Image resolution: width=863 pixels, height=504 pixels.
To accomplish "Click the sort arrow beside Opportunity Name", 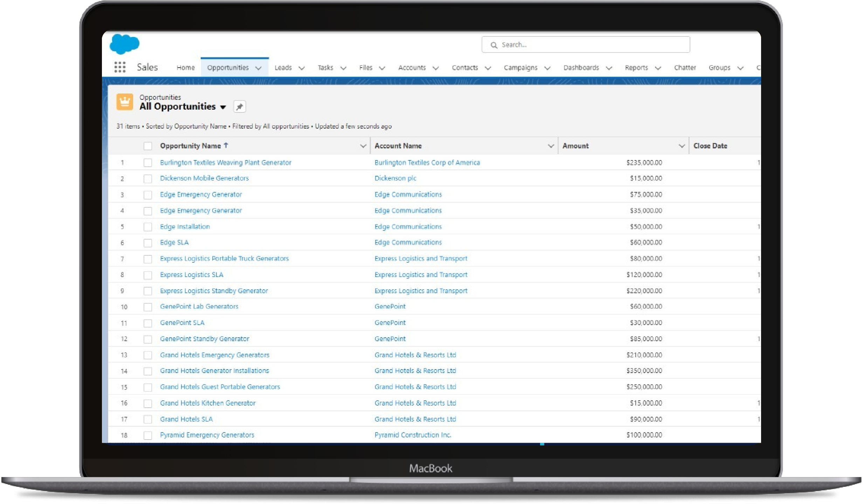I will (x=226, y=145).
